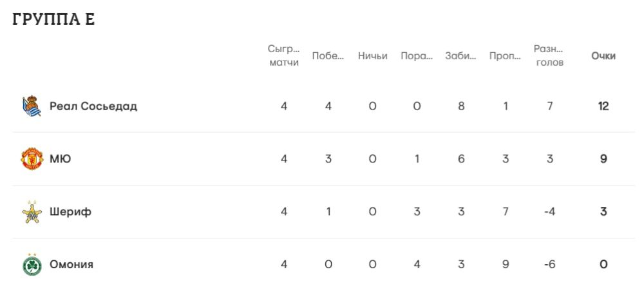Open the Омония team link
Viewport: 644px width, 299px height.
pos(71,264)
